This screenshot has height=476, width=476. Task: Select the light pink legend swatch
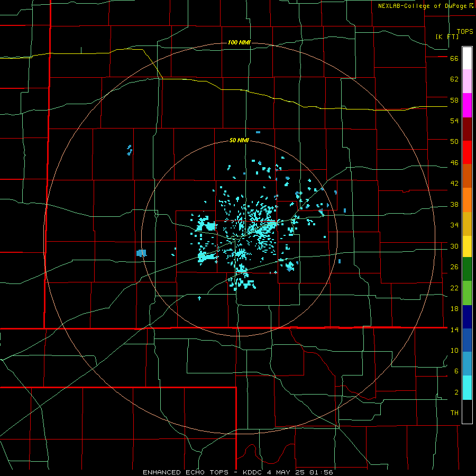coord(467,81)
